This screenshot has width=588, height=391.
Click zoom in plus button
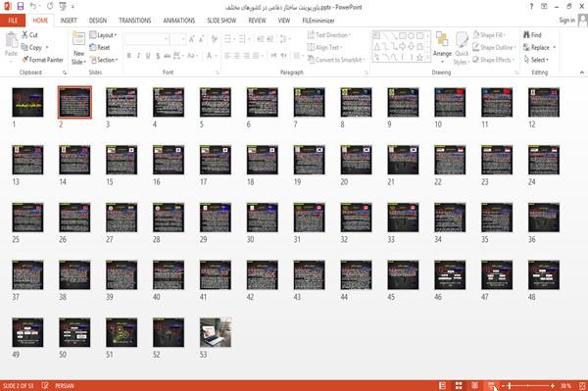click(553, 386)
